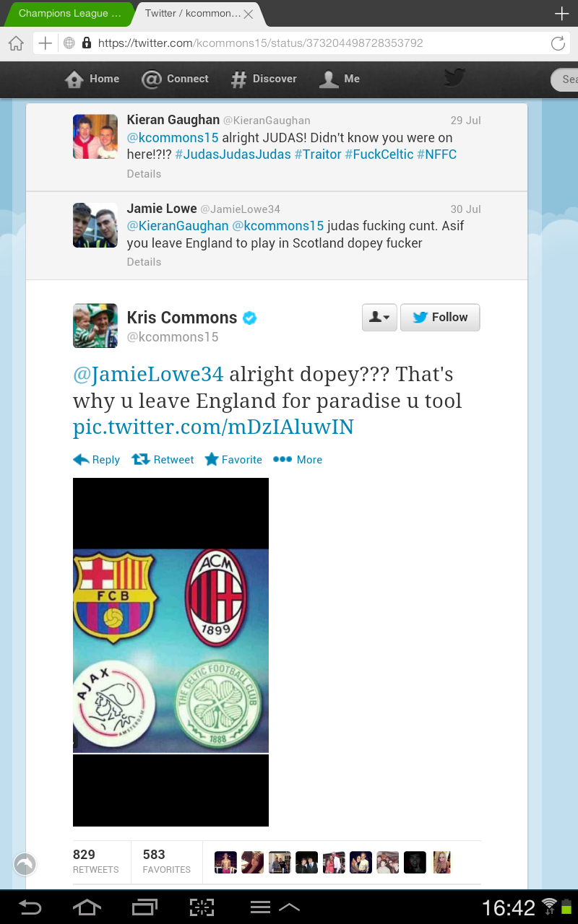Expand the More options on the tweet
The width and height of the screenshot is (578, 924).
(x=298, y=460)
